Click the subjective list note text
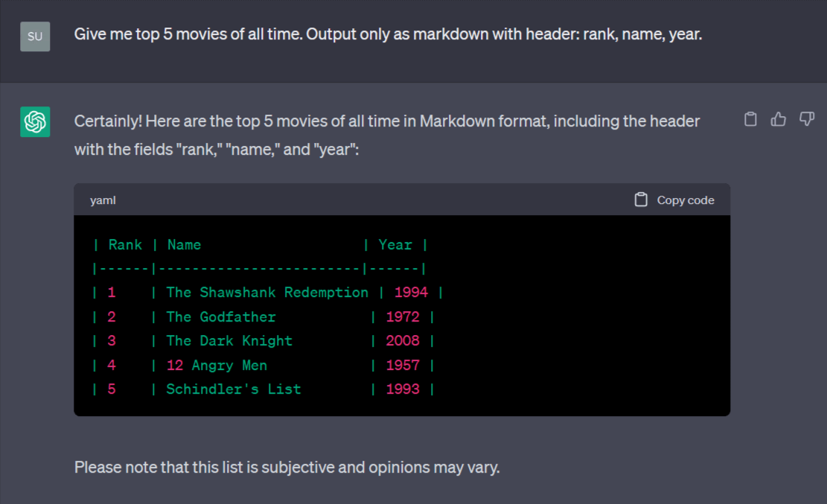 (287, 468)
